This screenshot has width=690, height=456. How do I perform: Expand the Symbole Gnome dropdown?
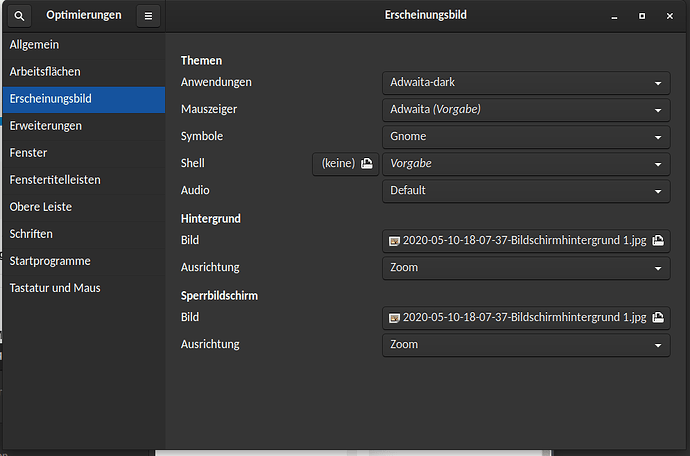tap(526, 136)
